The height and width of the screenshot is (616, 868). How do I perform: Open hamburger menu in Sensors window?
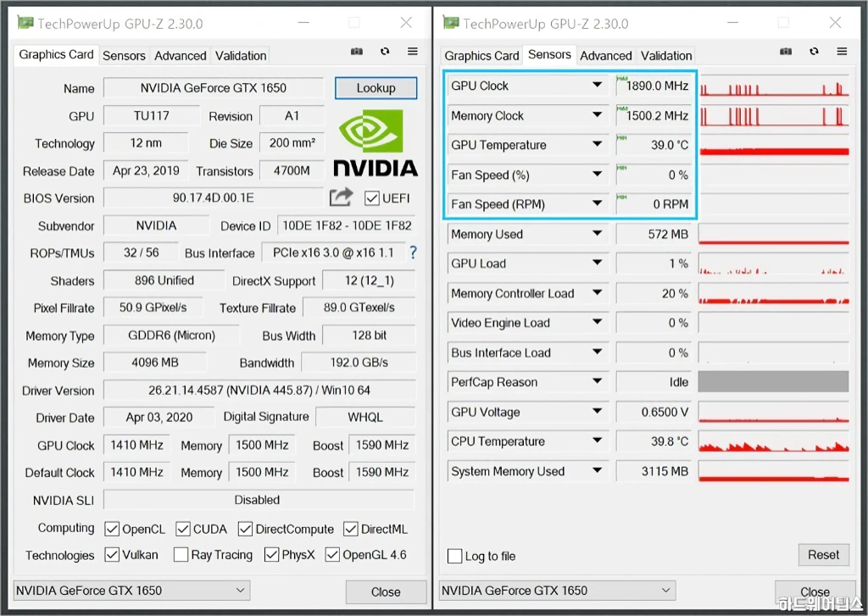pyautogui.click(x=842, y=52)
